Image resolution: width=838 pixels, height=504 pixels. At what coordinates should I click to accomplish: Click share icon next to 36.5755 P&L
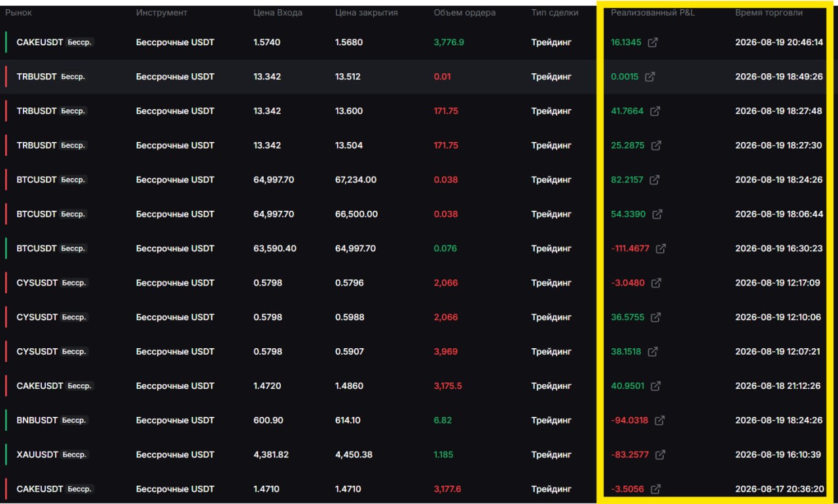655,317
